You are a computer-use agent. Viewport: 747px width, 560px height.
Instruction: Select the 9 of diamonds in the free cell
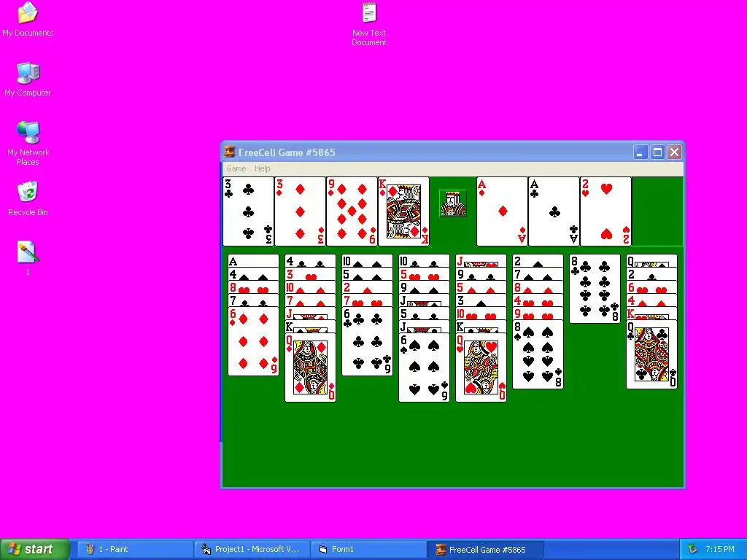[x=352, y=211]
